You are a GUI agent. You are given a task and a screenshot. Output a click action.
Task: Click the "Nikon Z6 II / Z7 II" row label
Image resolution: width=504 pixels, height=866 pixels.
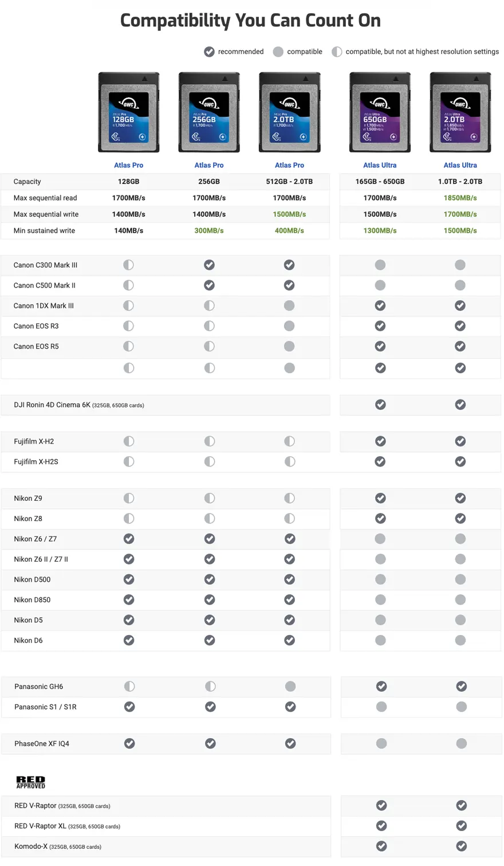pos(41,559)
